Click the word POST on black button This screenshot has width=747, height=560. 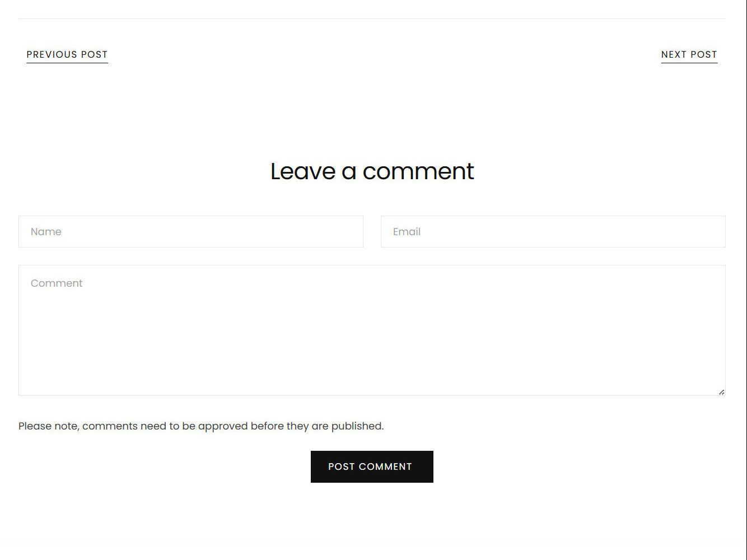[x=341, y=466]
